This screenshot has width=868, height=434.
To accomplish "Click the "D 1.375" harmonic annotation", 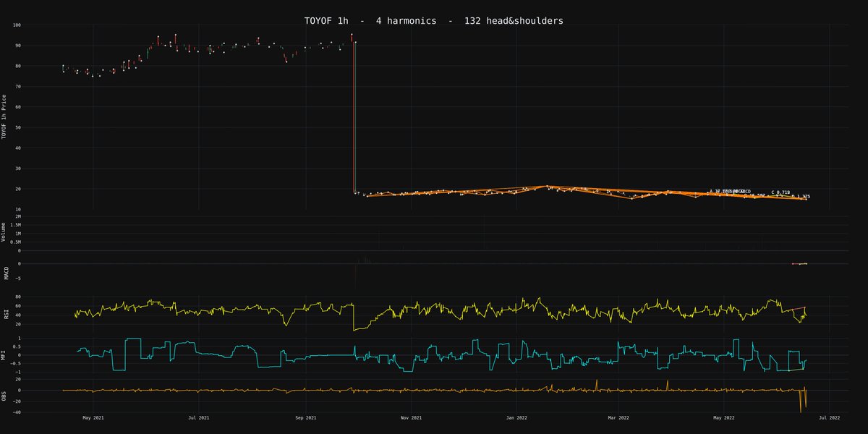I will click(x=801, y=196).
